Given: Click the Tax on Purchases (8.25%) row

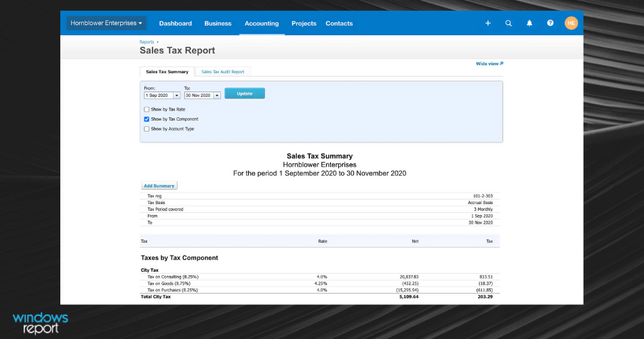Looking at the screenshot, I should [x=320, y=290].
